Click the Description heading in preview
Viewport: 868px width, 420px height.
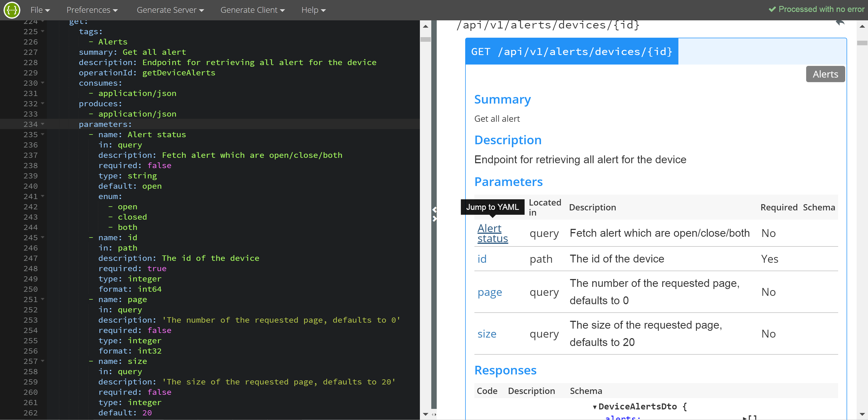pos(508,140)
